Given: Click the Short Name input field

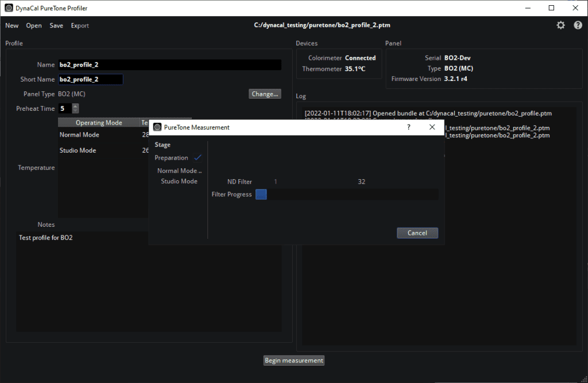Looking at the screenshot, I should pos(90,79).
